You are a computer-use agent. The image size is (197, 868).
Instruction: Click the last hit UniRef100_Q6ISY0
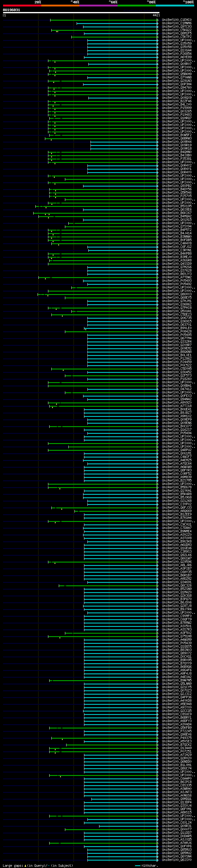[x=176, y=860]
